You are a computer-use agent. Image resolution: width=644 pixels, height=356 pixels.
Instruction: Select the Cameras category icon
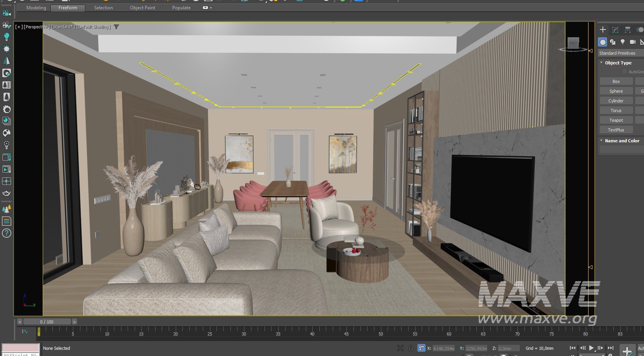pos(633,42)
